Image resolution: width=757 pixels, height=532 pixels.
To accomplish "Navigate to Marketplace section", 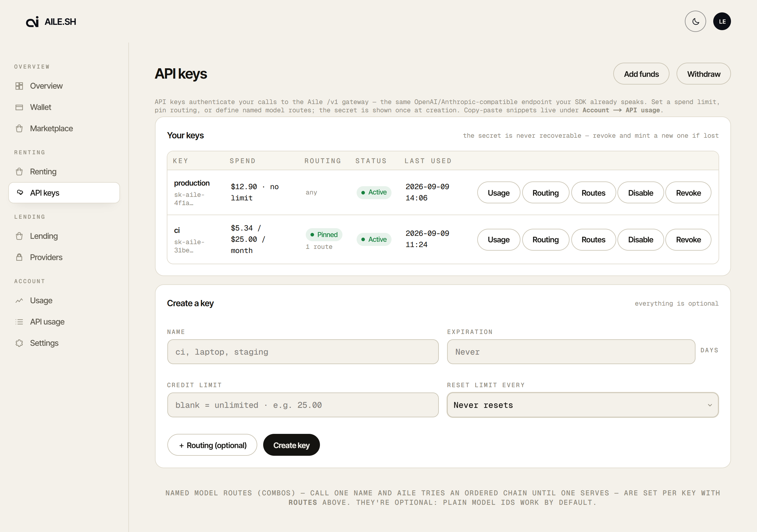I will 64,129.
